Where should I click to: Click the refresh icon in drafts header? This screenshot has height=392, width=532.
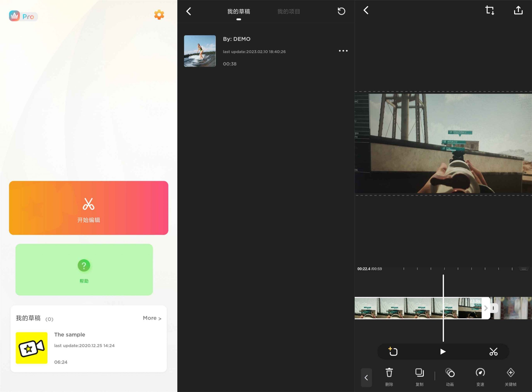pyautogui.click(x=341, y=11)
